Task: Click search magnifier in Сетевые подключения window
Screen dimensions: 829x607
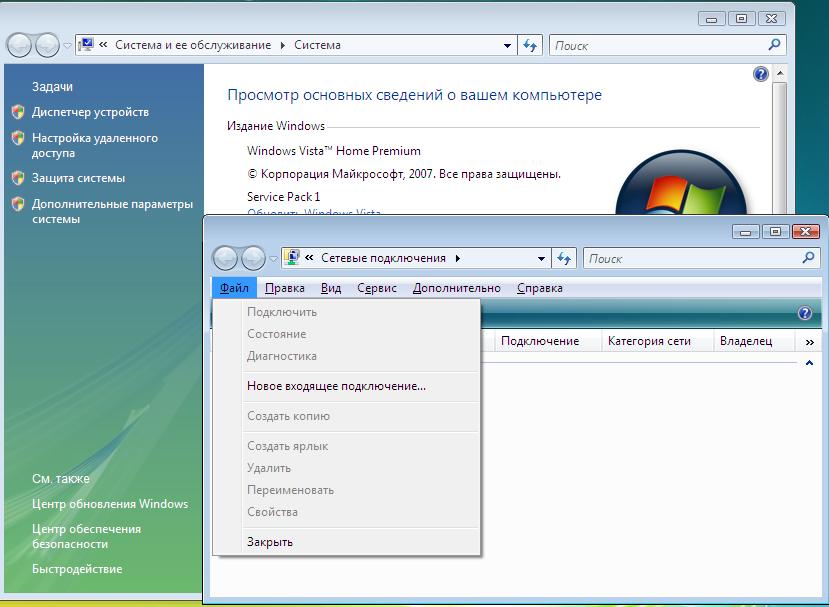Action: click(808, 258)
